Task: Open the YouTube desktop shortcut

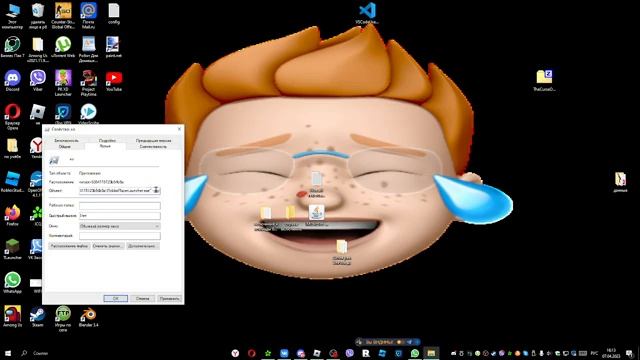Action: [114, 80]
